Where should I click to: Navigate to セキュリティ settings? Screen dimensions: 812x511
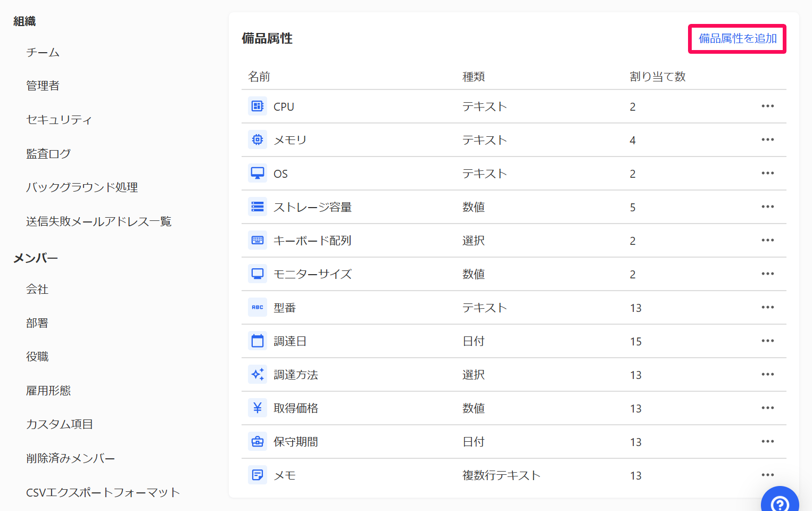click(x=59, y=120)
